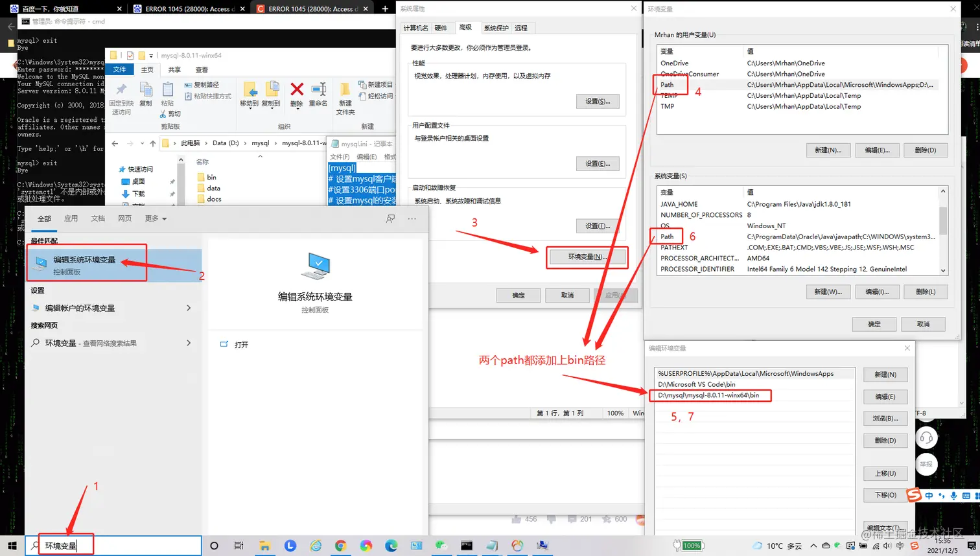This screenshot has width=980, height=556.
Task: Select JAVA_HOME system variable row
Action: coord(799,204)
